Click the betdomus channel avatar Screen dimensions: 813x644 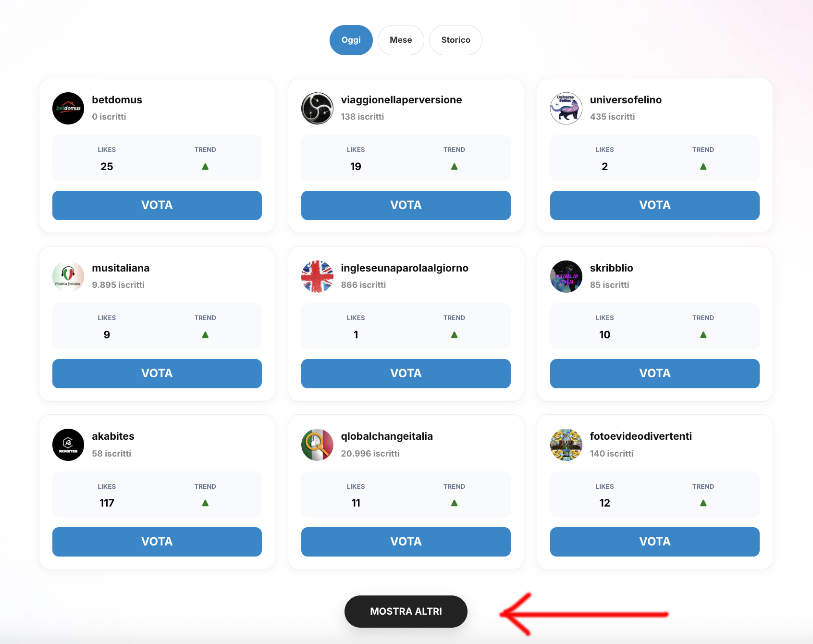pyautogui.click(x=68, y=108)
